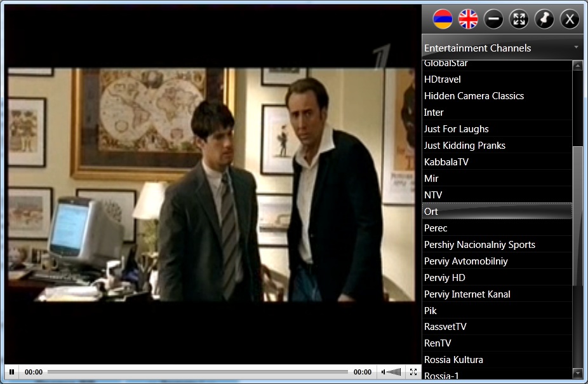Select the Pik channel
Image resolution: width=588 pixels, height=384 pixels.
click(x=497, y=310)
